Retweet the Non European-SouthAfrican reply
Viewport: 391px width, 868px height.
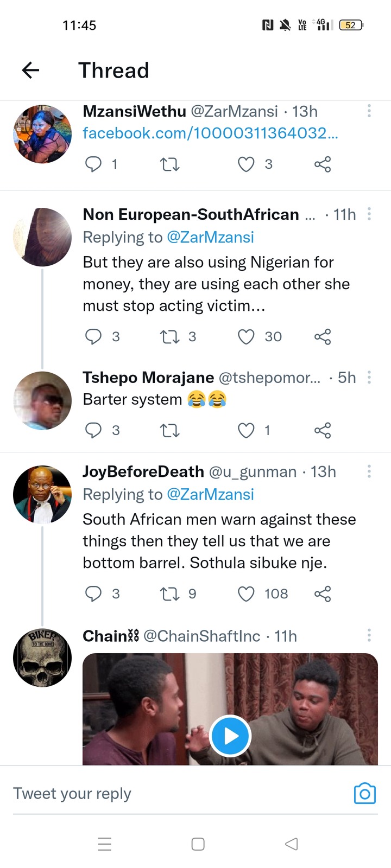coord(169,337)
